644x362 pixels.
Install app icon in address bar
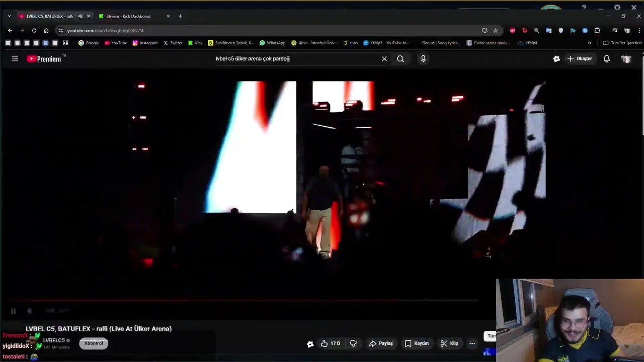485,31
